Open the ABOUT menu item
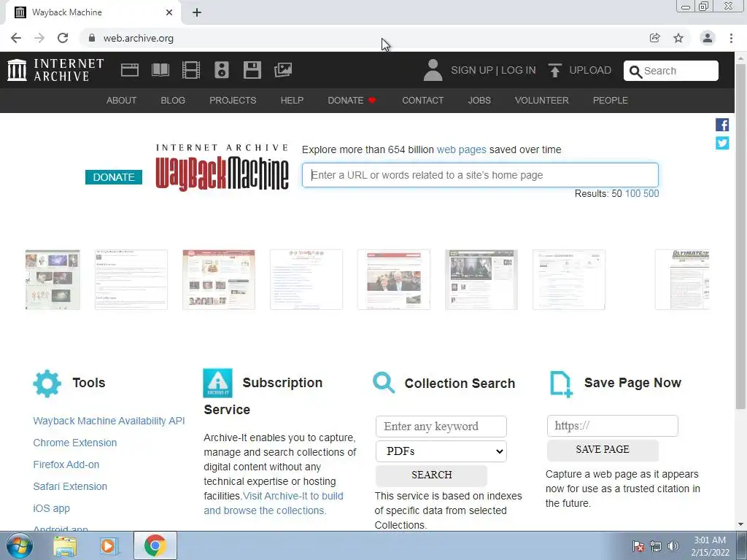747x560 pixels. [121, 101]
